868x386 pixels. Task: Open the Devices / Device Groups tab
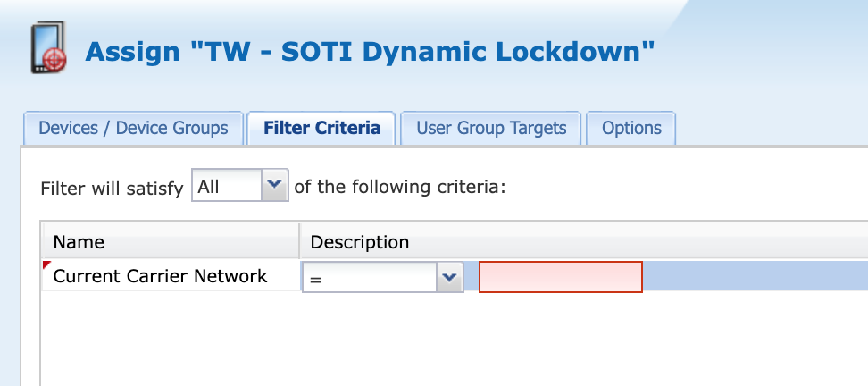133,128
